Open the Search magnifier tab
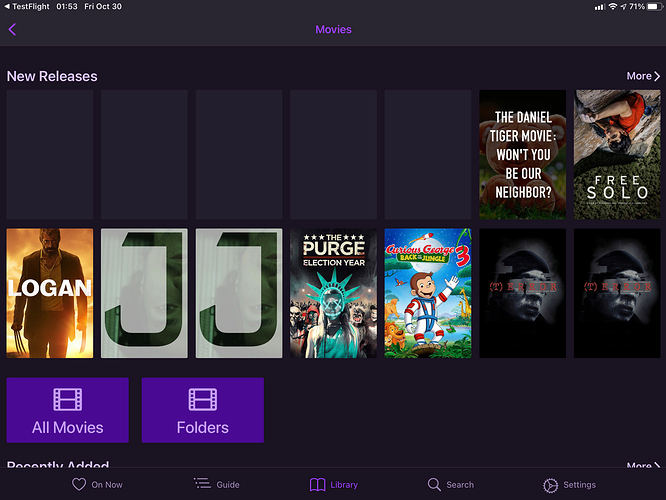 434,485
